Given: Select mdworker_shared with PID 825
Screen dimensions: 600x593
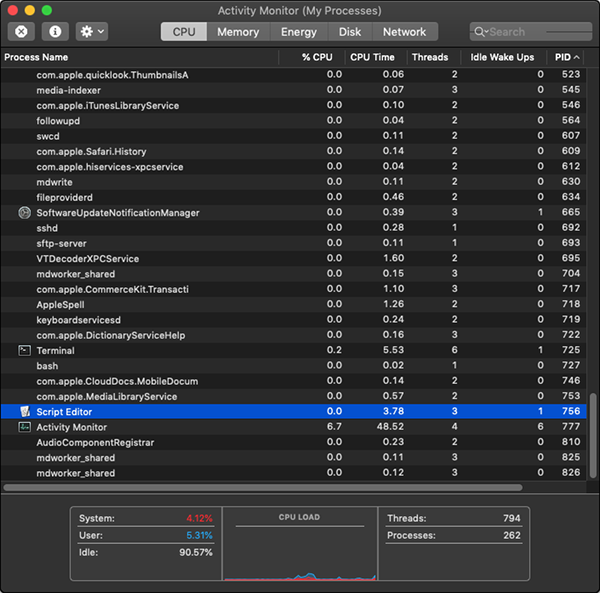Looking at the screenshot, I should [x=293, y=457].
